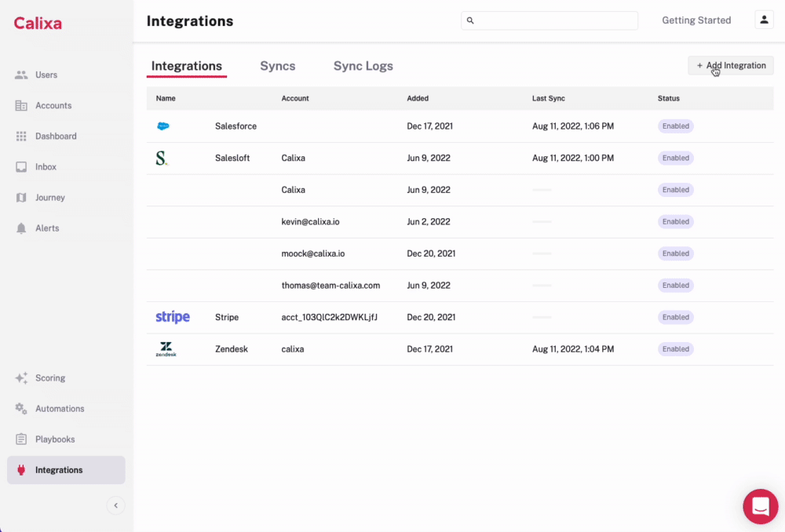Click the Name column header
This screenshot has height=532, width=785.
(x=166, y=99)
